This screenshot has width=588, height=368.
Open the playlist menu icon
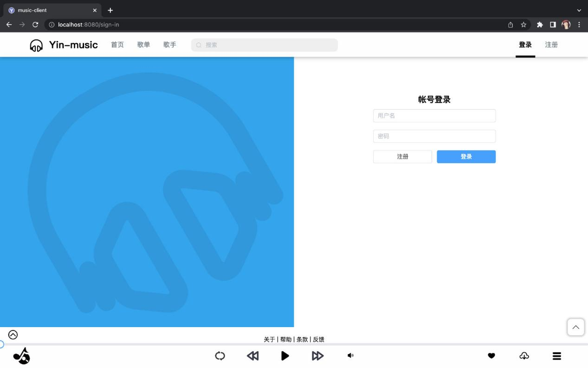tap(556, 356)
